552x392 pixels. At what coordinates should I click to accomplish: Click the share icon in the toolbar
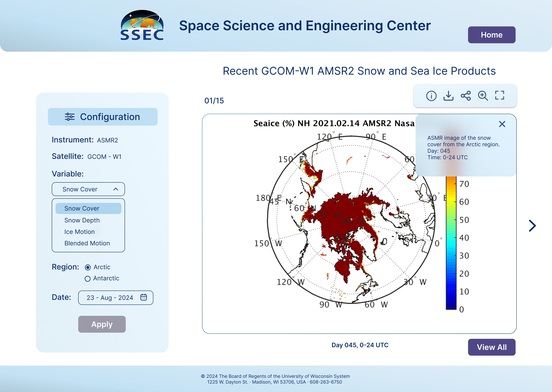pos(466,96)
